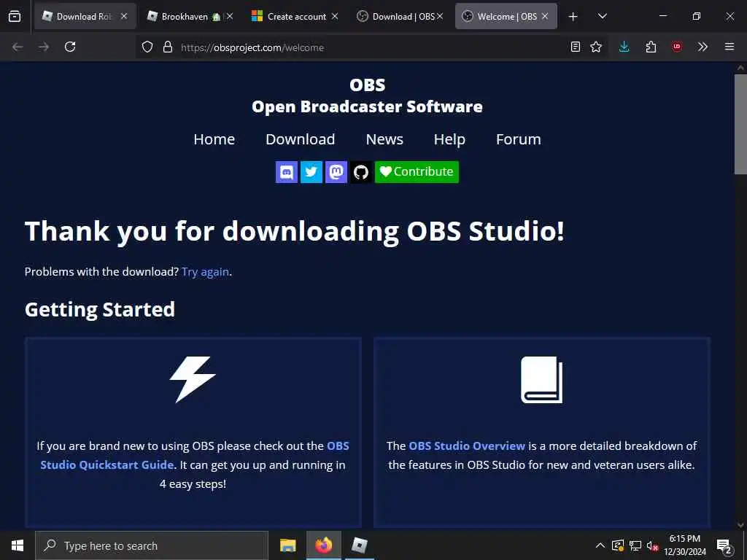Open the notification center icon
Screen dimensions: 747x560
(724, 547)
